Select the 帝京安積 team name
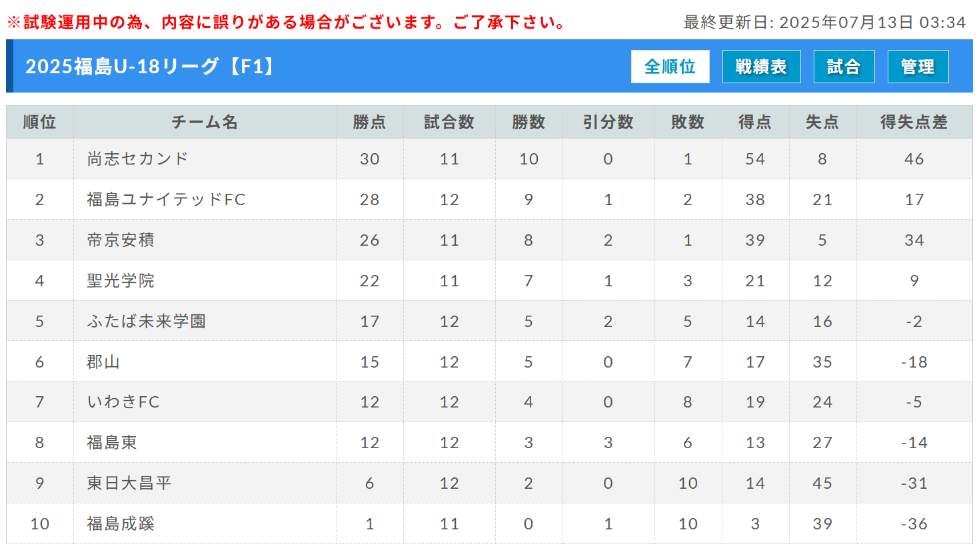The width and height of the screenshot is (979, 560). point(121,240)
